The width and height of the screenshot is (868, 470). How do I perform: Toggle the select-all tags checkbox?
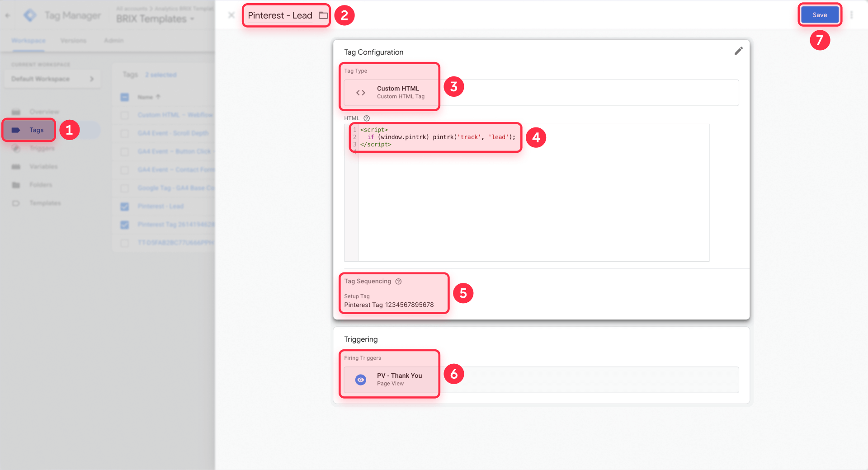tap(125, 97)
